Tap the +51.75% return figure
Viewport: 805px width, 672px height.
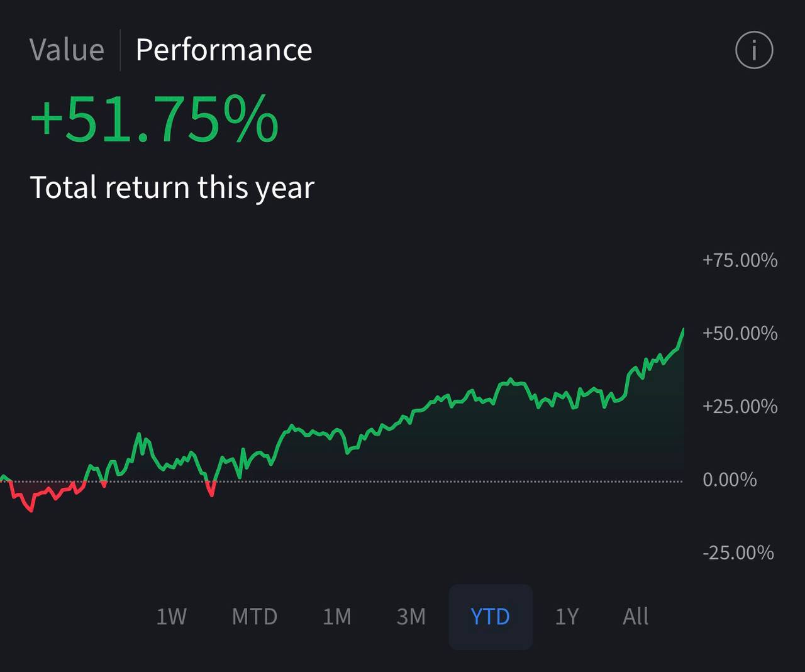[155, 119]
